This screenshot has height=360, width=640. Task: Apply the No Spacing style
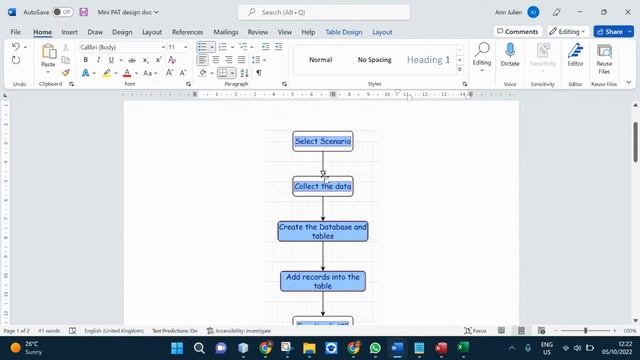pos(374,60)
